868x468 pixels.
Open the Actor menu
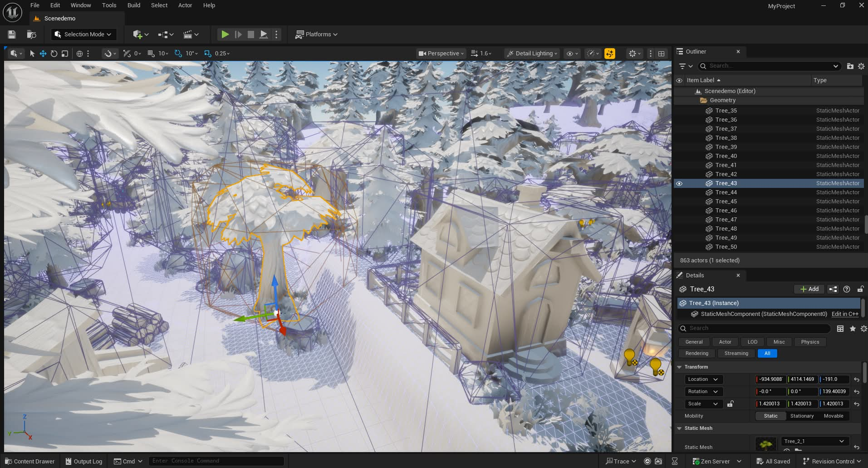click(x=185, y=5)
